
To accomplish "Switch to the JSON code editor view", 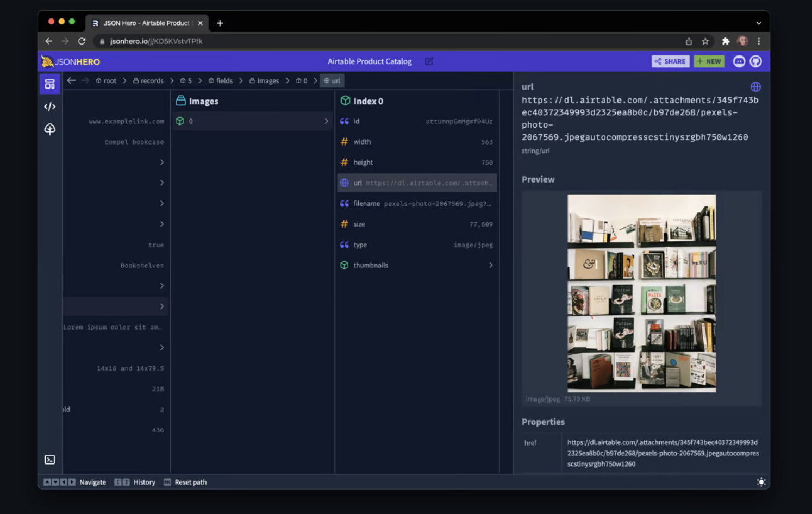I will pos(49,106).
